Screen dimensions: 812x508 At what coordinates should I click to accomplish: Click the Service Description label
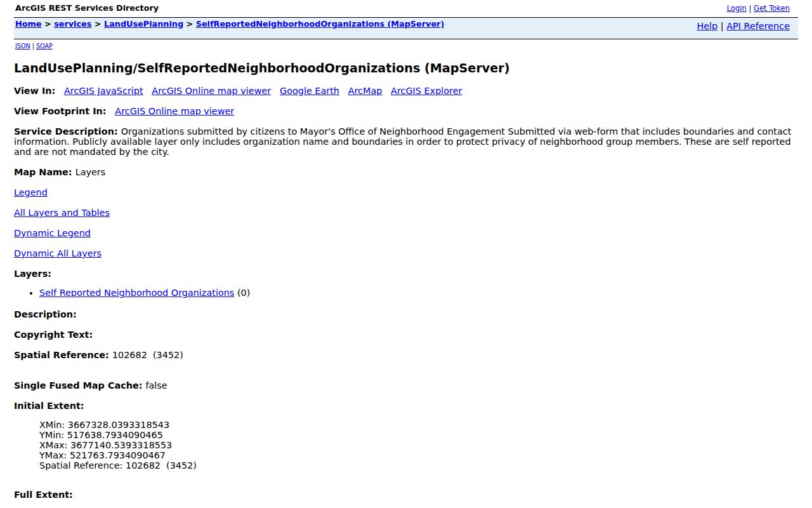(x=66, y=131)
